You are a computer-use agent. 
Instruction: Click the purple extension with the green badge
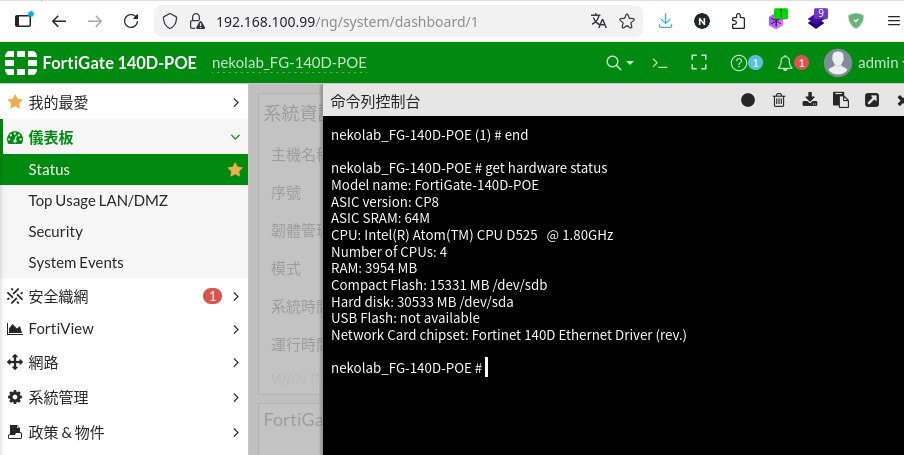pos(777,20)
